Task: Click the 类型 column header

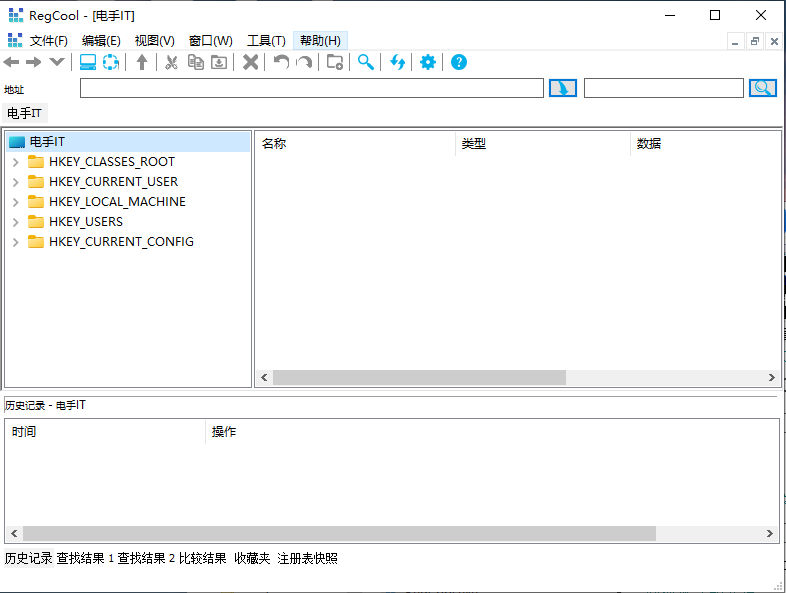Action: point(543,144)
